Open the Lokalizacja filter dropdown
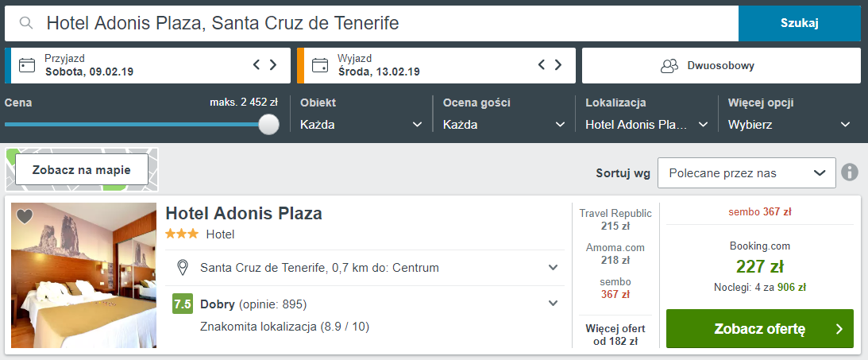The height and width of the screenshot is (360, 868). 646,125
